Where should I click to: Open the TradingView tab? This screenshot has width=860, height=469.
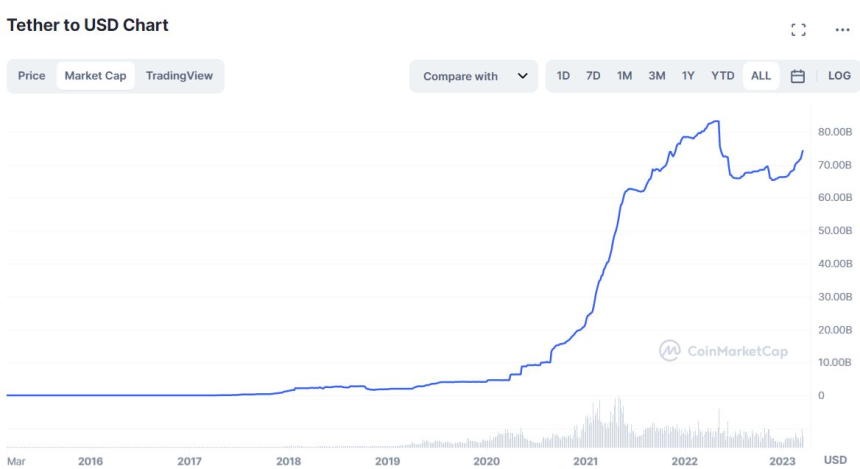pos(179,76)
